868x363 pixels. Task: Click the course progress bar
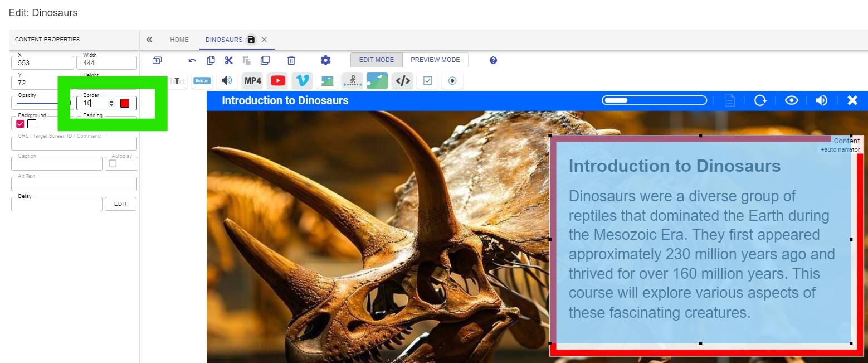point(654,100)
